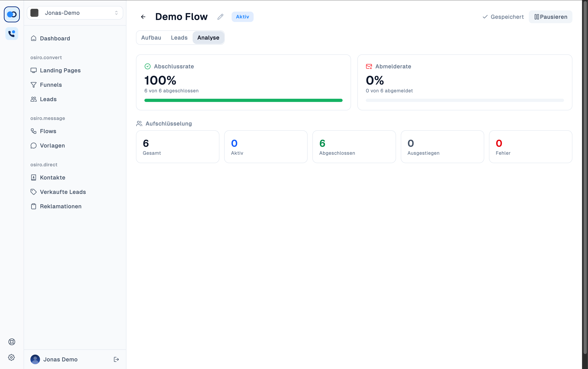Click the Landing Pages monitor icon

[x=34, y=70]
